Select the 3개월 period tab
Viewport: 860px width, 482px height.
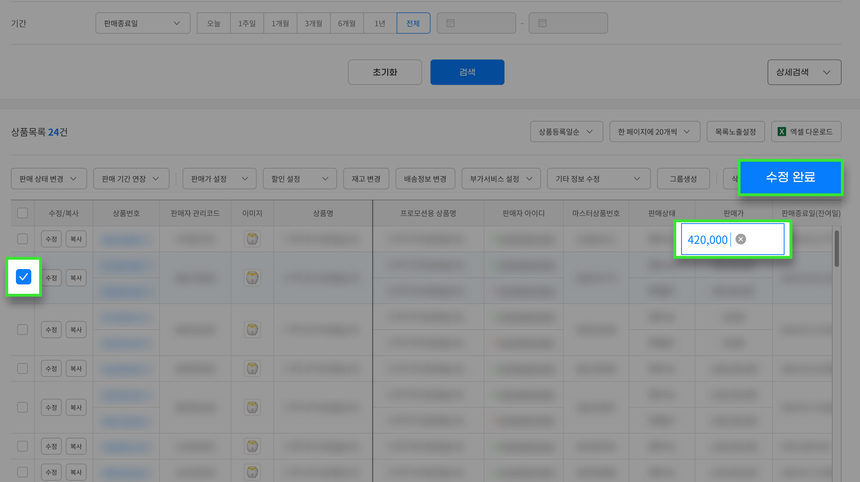313,23
